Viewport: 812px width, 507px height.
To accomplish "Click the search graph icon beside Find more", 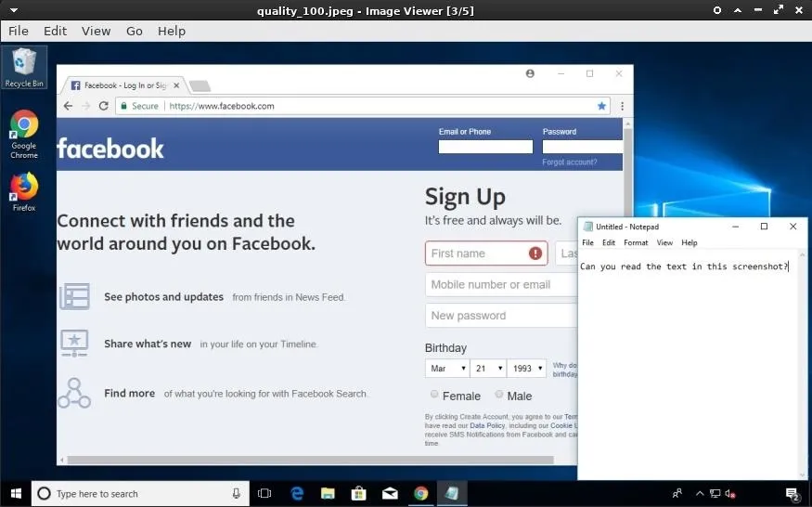I will (74, 393).
